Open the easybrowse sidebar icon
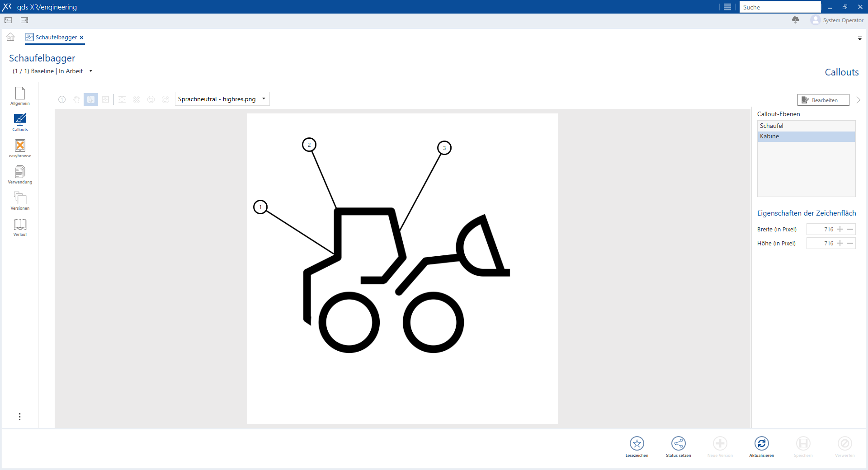 pos(20,148)
